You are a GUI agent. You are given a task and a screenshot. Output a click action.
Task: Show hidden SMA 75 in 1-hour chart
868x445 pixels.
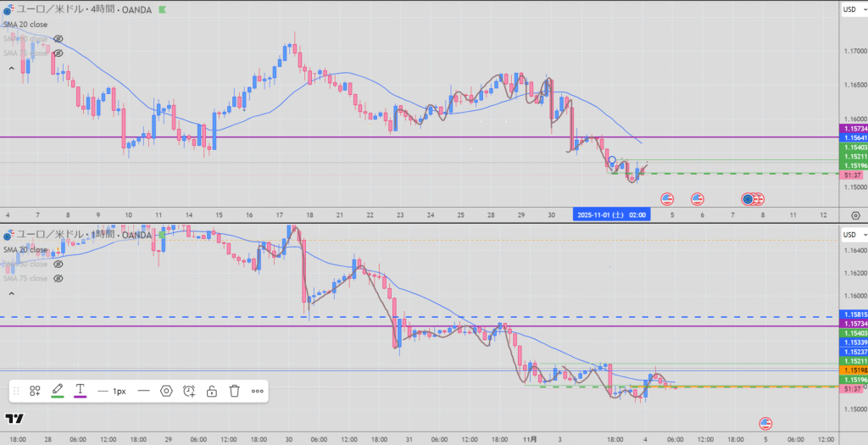click(58, 277)
